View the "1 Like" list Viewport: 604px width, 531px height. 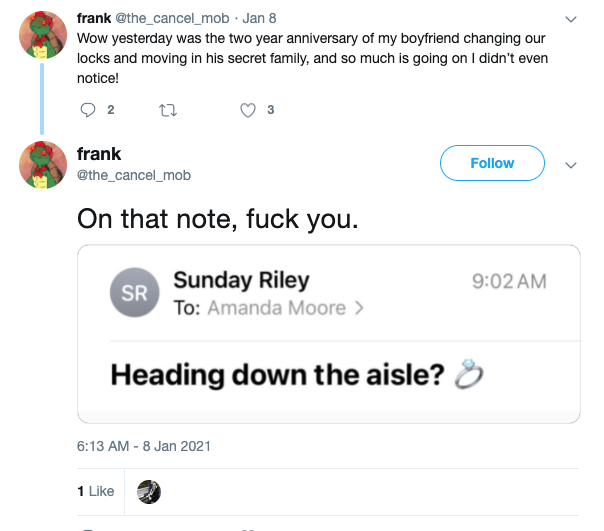[x=96, y=491]
